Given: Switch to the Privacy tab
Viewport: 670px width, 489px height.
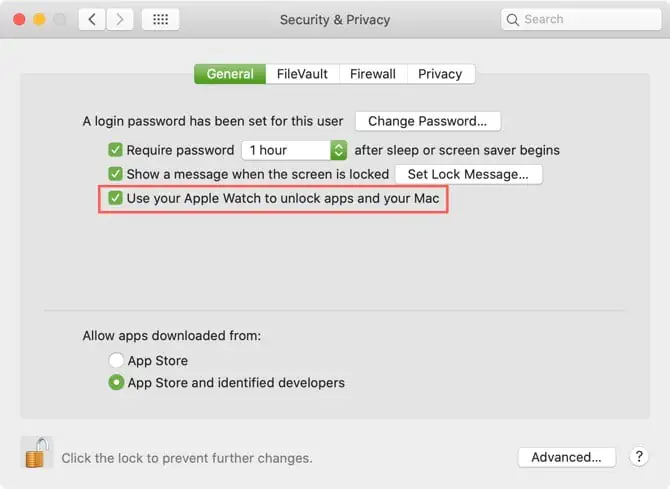Looking at the screenshot, I should pos(440,74).
